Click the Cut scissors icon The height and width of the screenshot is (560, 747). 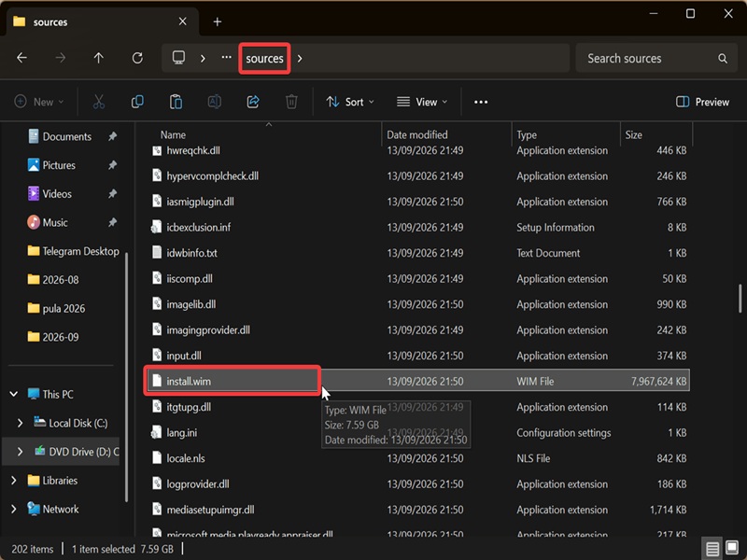point(99,102)
